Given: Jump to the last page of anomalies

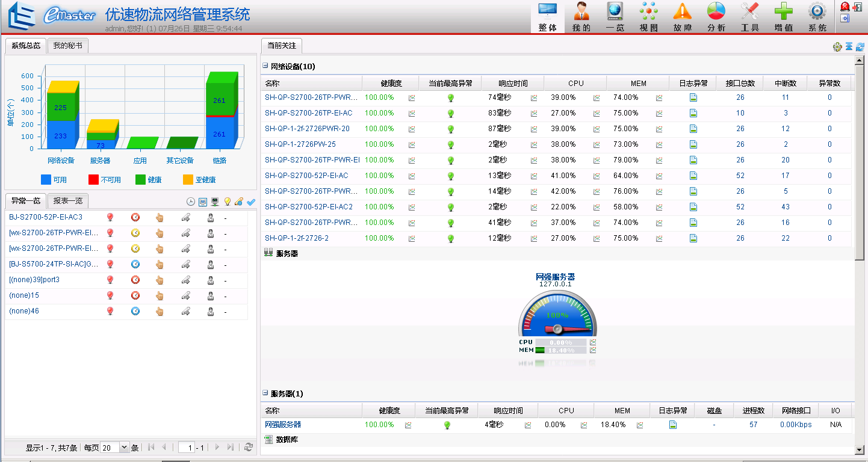Looking at the screenshot, I should coord(230,448).
